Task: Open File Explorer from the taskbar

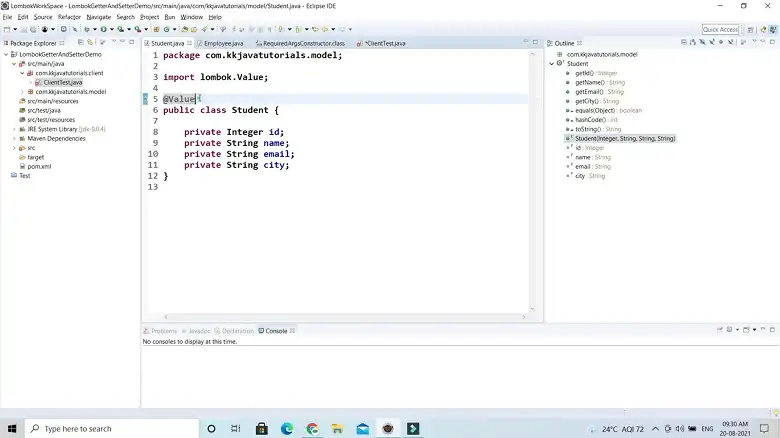Action: pos(337,429)
